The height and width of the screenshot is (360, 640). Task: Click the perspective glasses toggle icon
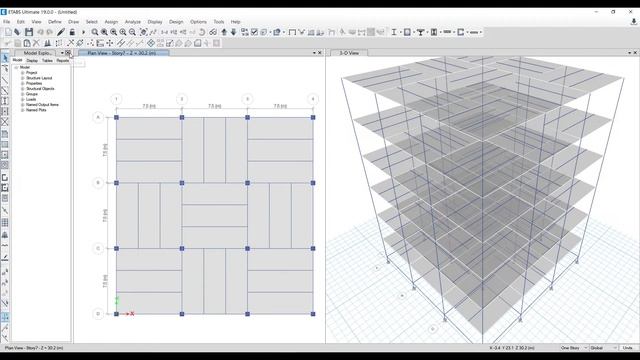click(x=213, y=32)
